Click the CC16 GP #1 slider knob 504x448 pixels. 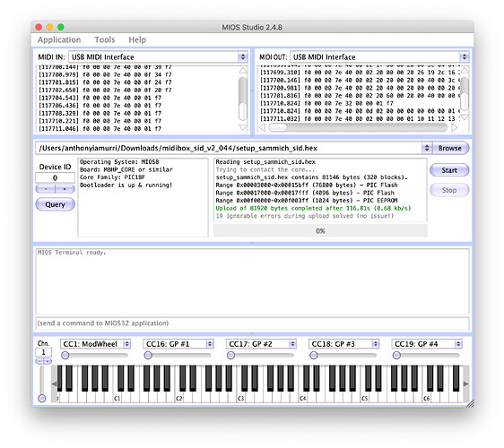pos(148,356)
